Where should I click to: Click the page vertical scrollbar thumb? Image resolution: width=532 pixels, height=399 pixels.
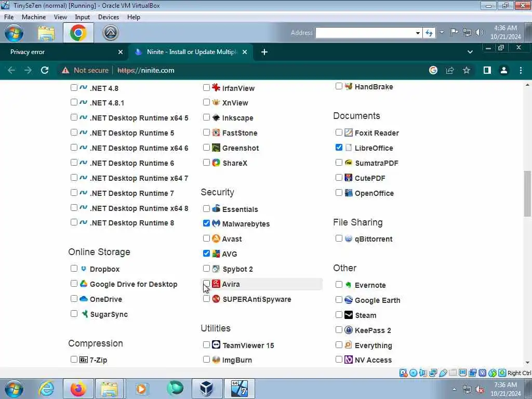527,193
